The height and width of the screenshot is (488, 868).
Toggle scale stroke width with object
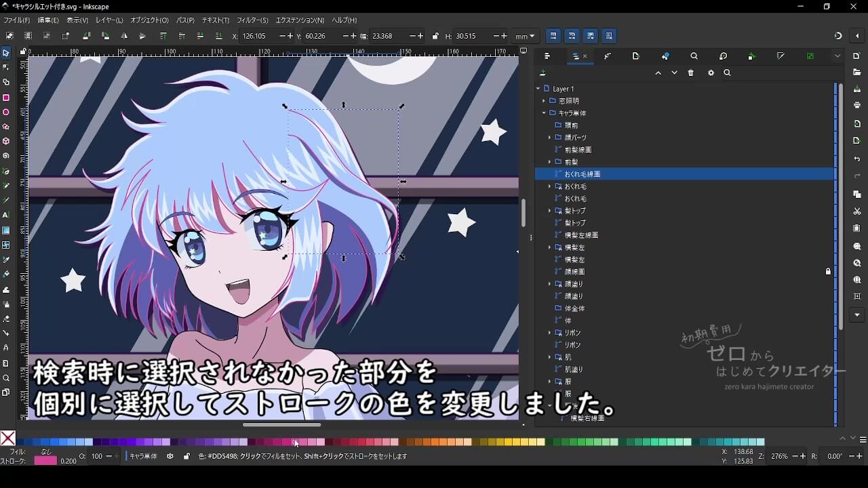click(x=553, y=36)
